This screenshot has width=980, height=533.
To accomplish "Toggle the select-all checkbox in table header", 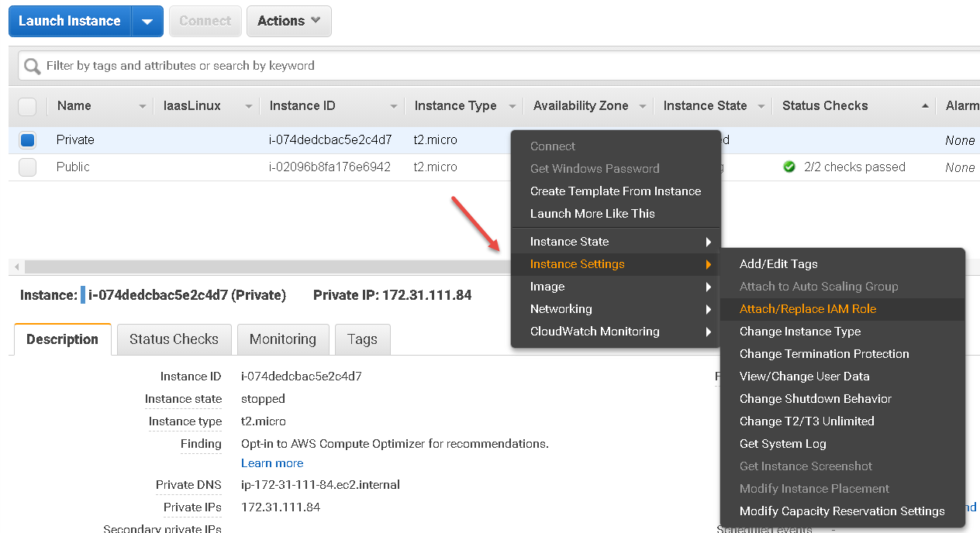I will (x=27, y=105).
